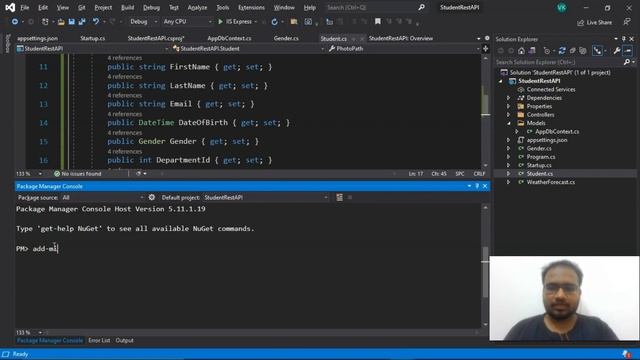Click the Save All icon
640x360 pixels.
[x=82, y=22]
